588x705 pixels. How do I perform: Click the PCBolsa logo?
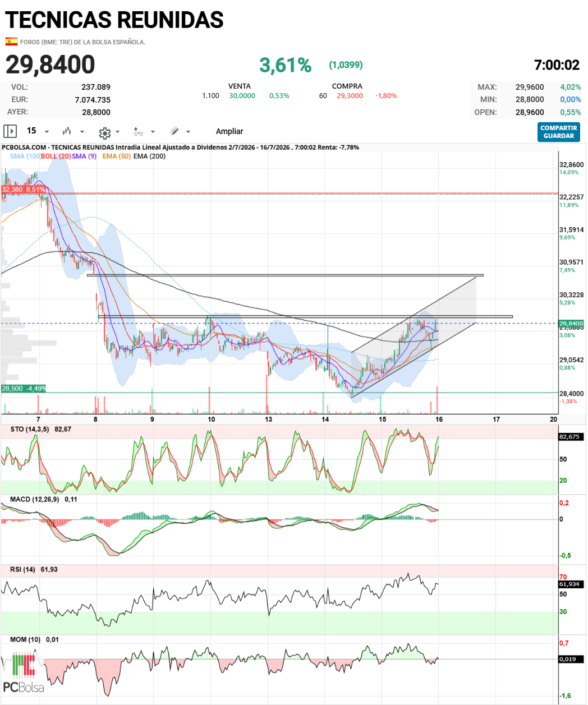(24, 673)
